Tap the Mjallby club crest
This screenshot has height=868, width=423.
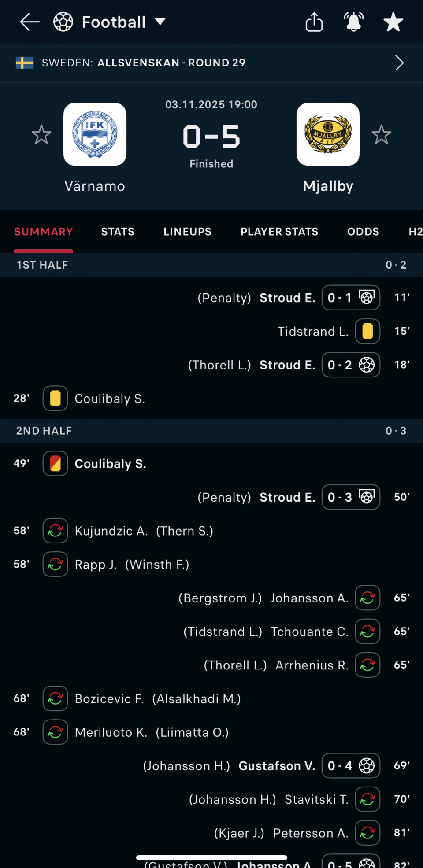(328, 134)
